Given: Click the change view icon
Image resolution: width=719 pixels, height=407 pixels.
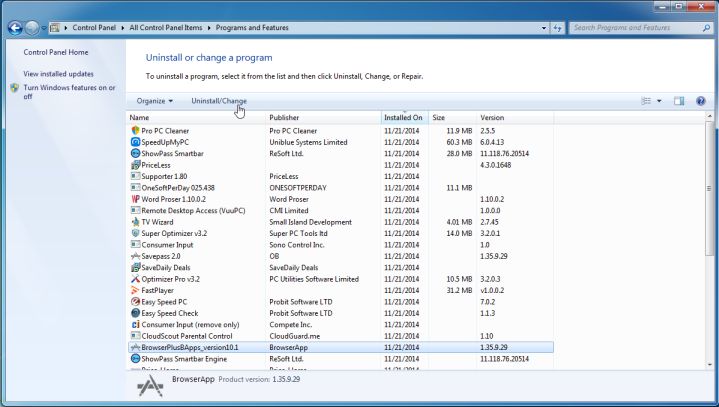Looking at the screenshot, I should click(x=646, y=101).
